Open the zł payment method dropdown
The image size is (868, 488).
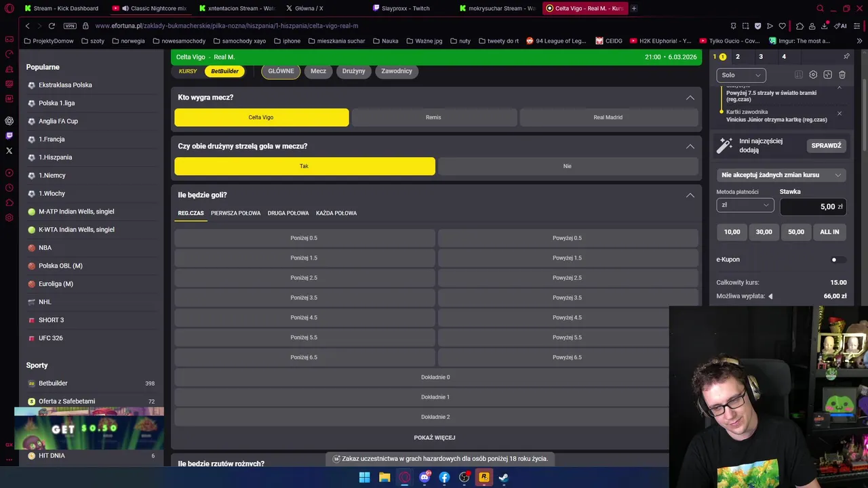point(745,205)
